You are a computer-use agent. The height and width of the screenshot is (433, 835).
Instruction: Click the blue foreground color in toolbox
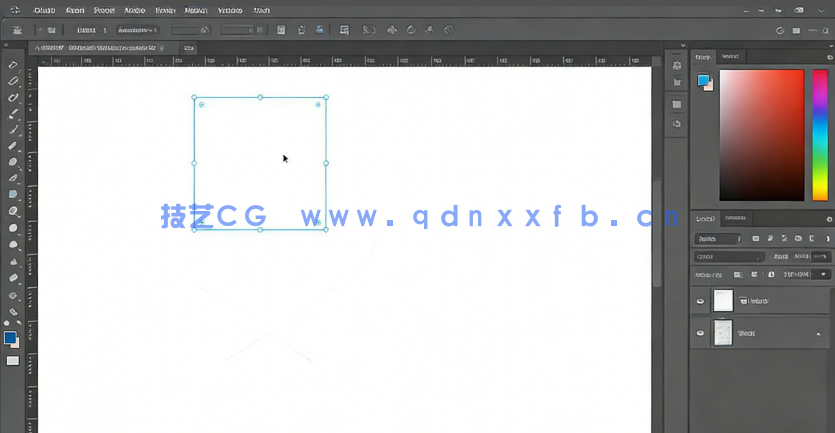point(10,337)
